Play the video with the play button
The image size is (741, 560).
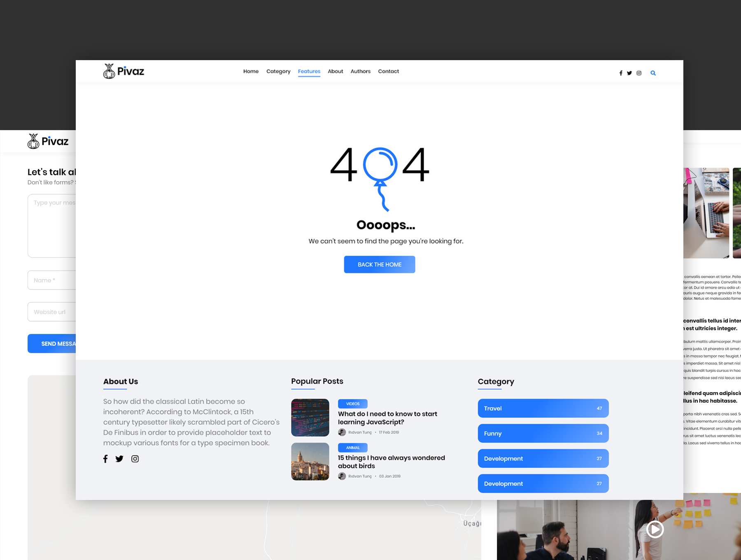655,529
